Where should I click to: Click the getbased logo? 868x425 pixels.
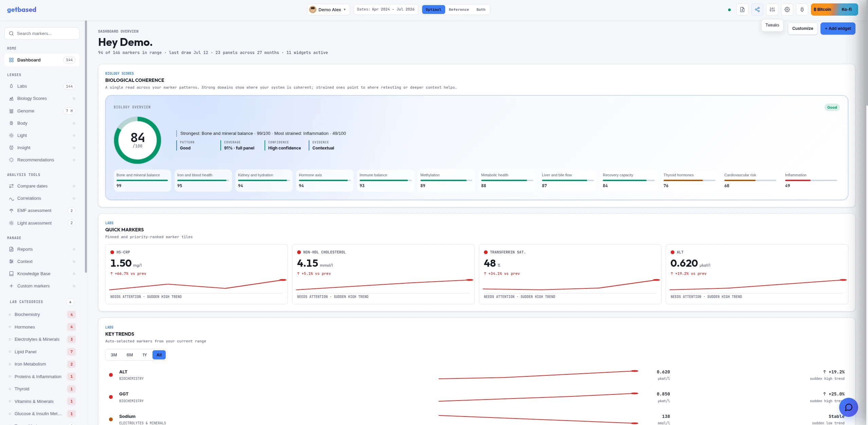[x=22, y=10]
